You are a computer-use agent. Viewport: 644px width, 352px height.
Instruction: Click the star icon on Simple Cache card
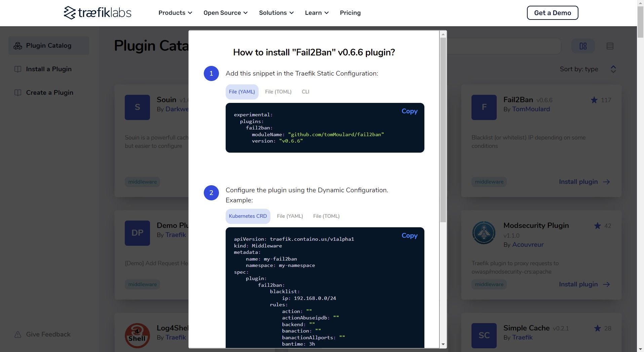tap(598, 328)
